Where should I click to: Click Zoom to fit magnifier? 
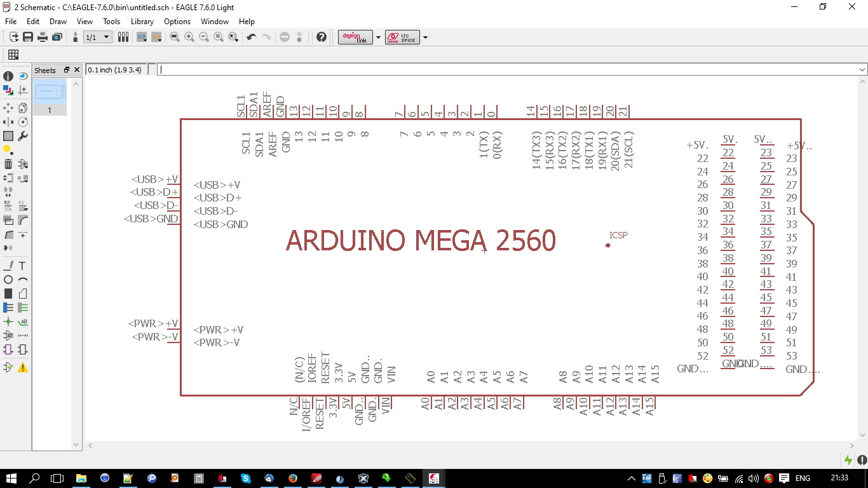[x=175, y=37]
